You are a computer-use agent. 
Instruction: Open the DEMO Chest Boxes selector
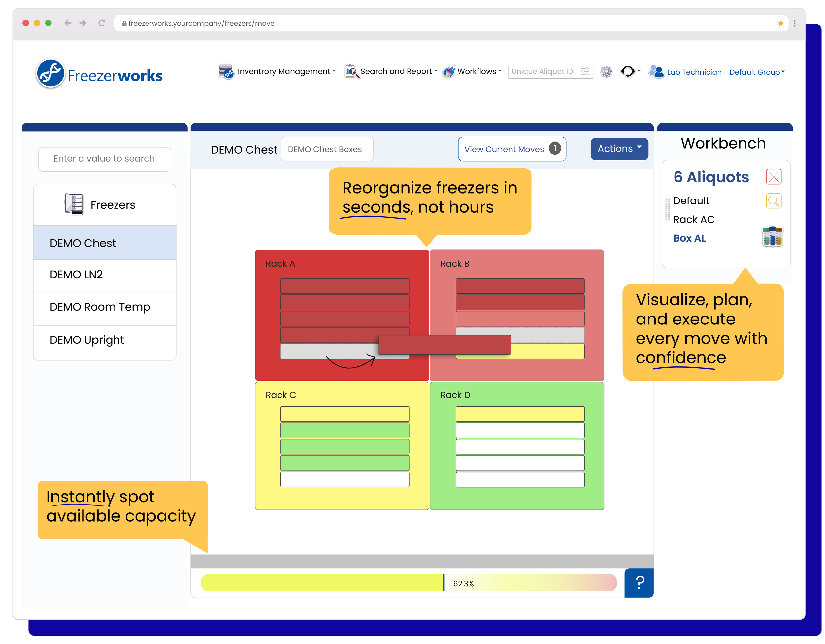point(327,149)
